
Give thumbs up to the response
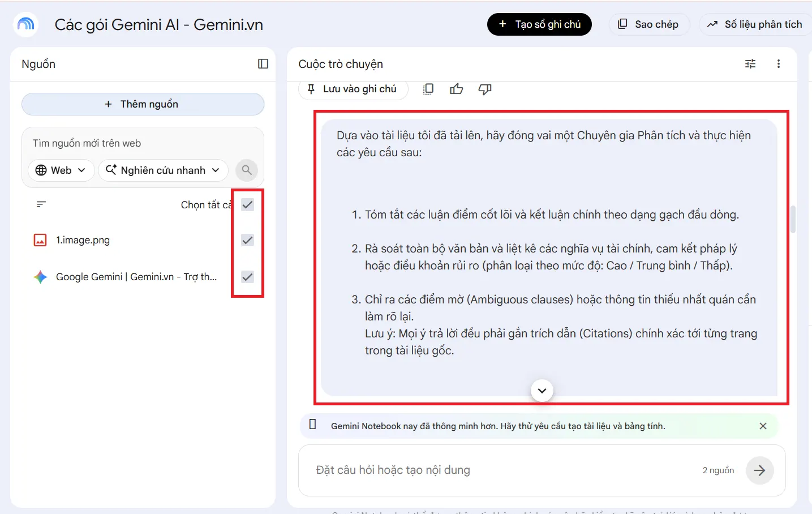tap(457, 89)
